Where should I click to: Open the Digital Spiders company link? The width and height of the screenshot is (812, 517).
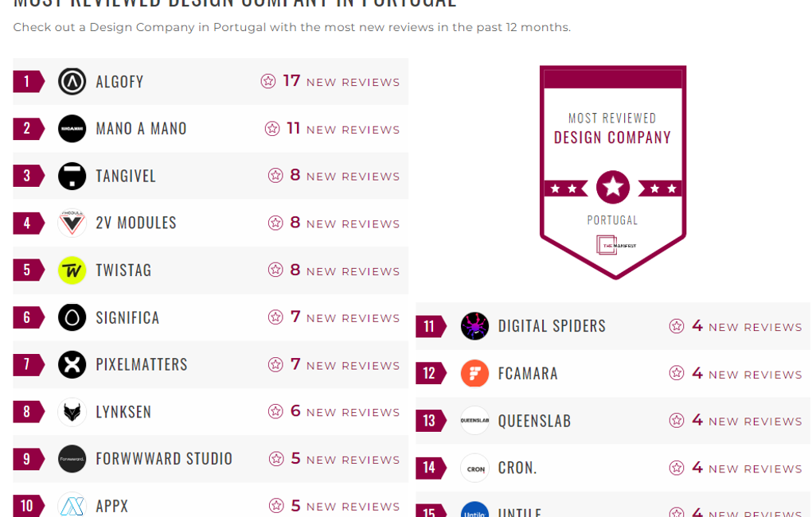[x=552, y=326]
